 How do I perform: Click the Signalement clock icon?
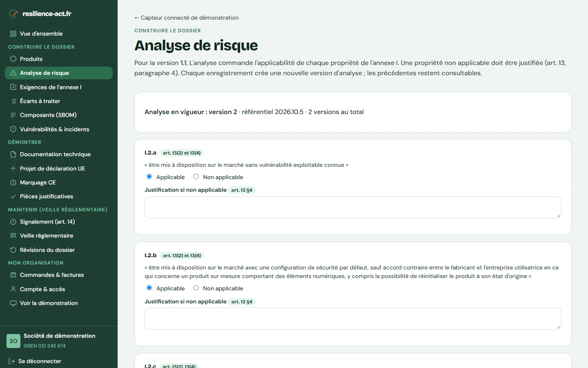click(13, 222)
